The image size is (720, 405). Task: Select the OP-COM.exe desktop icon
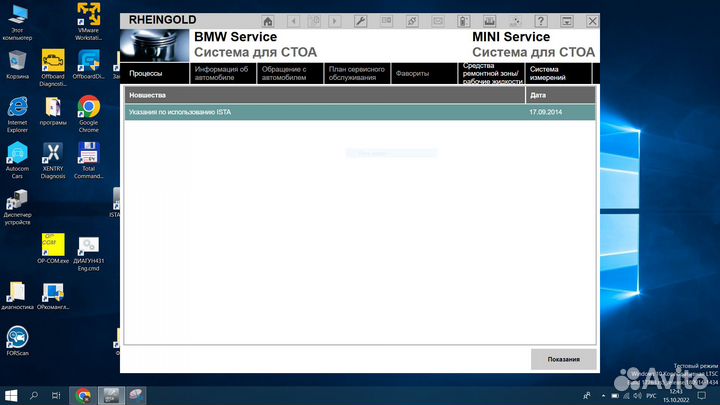[53, 248]
